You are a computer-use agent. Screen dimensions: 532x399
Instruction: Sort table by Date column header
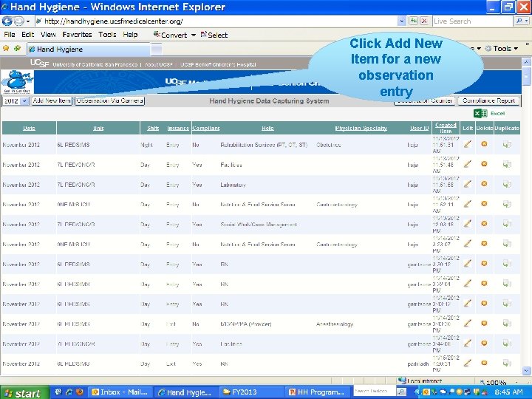tap(29, 129)
